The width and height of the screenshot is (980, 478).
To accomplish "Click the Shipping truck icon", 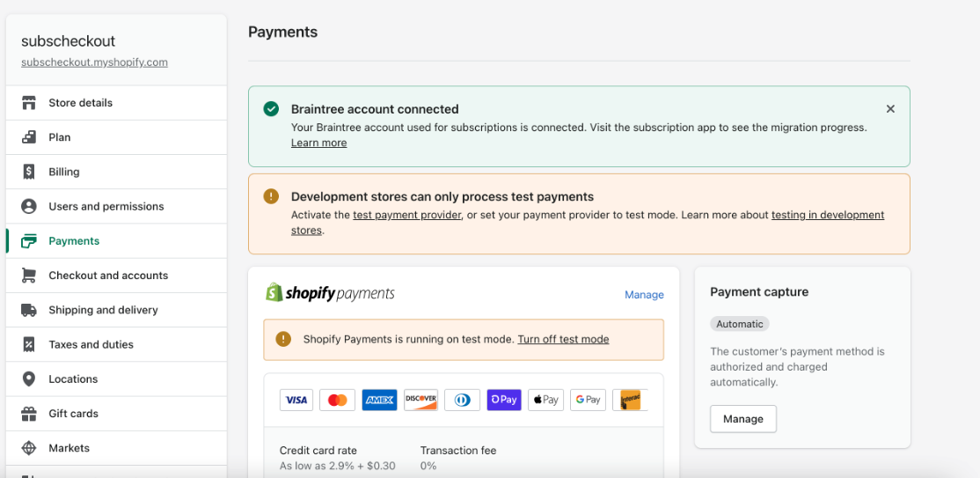I will pyautogui.click(x=29, y=310).
